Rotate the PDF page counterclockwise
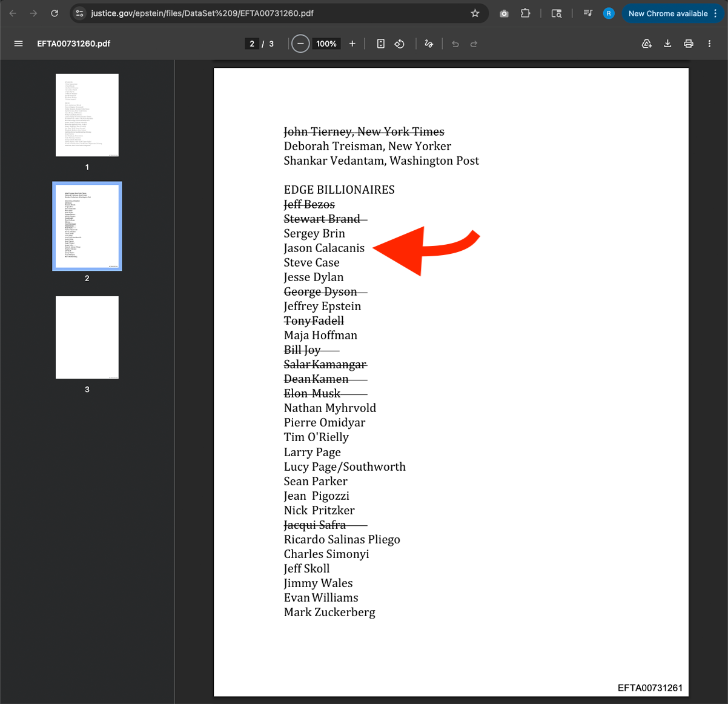Screen dimensions: 728x704 point(399,43)
